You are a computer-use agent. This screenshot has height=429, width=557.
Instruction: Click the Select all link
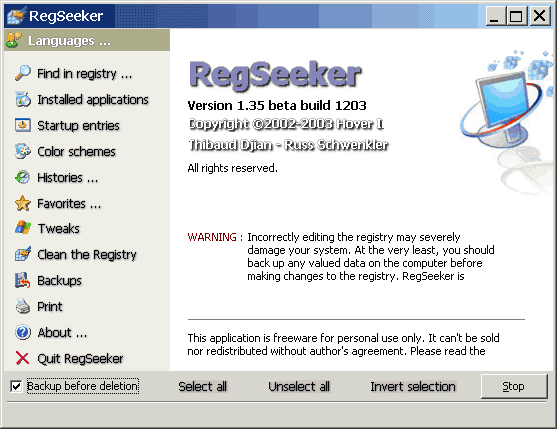point(202,386)
